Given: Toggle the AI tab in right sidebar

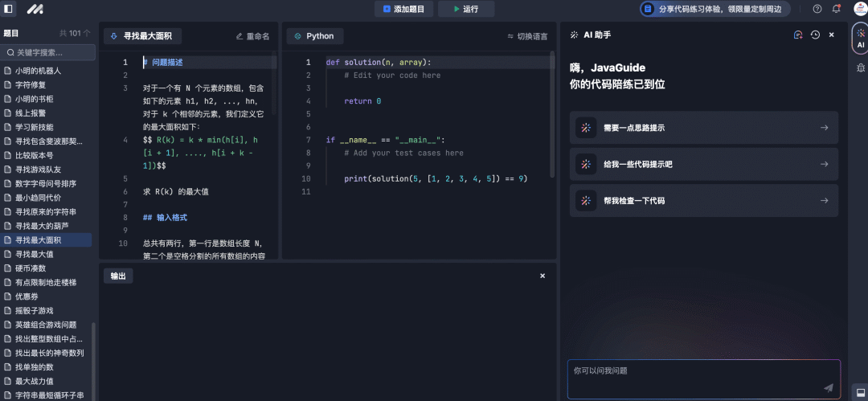Looking at the screenshot, I should pos(860,39).
